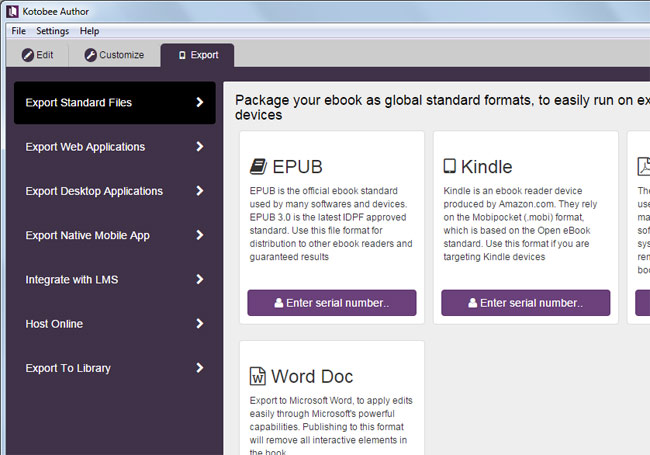
Task: Click the EPUB description paragraph
Action: (331, 224)
